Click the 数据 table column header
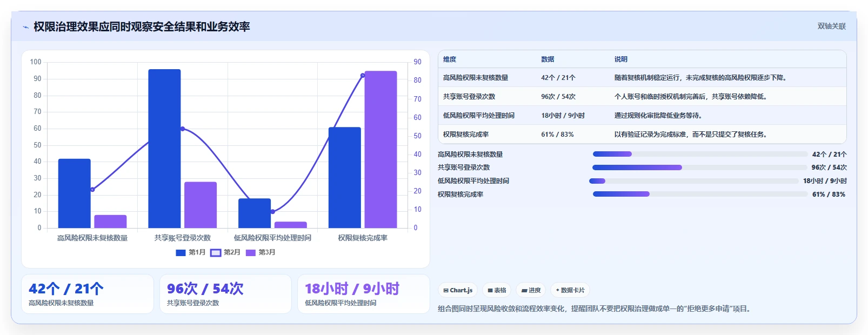Screen dimensions: 868x335 pyautogui.click(x=547, y=59)
